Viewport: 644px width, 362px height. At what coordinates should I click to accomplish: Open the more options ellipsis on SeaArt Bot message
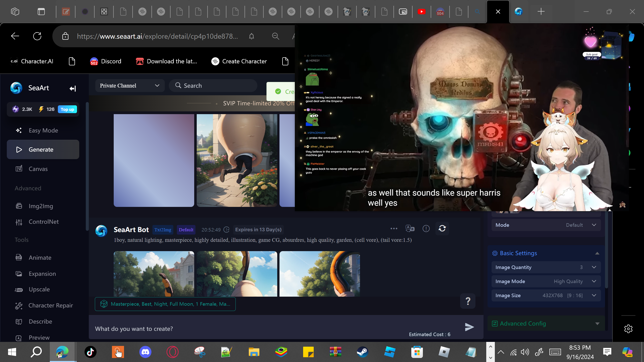pos(394,229)
